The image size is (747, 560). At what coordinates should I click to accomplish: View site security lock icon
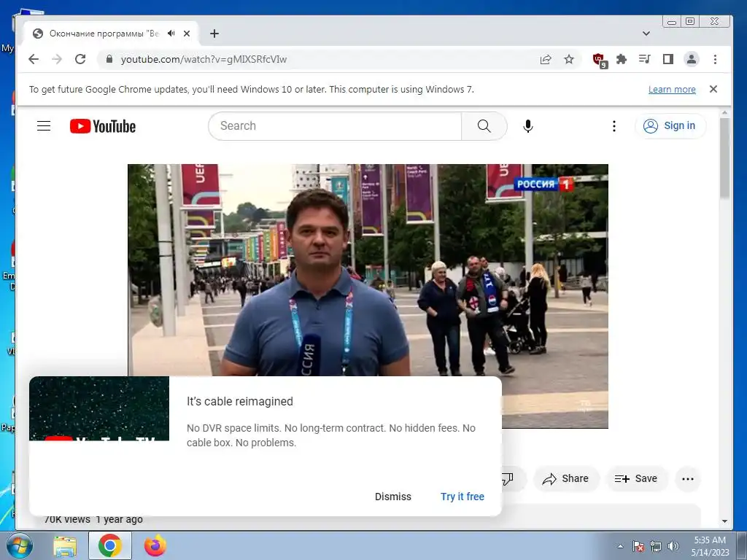[109, 59]
